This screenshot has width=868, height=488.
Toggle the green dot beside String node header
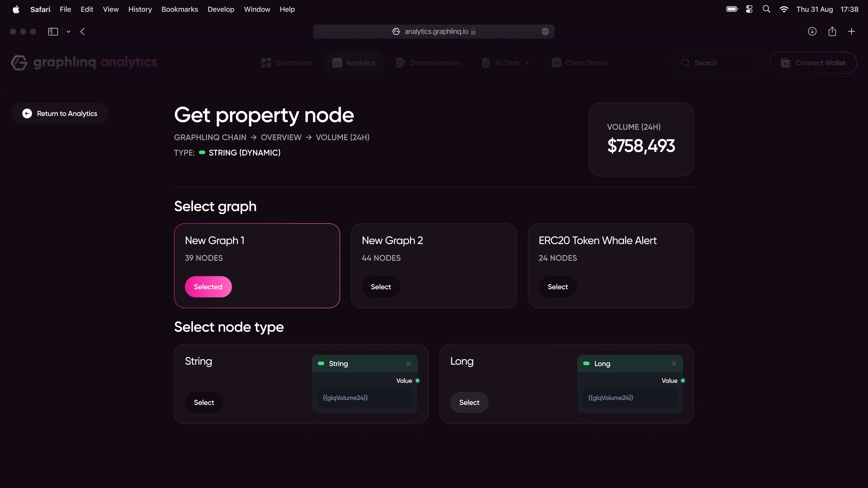321,364
